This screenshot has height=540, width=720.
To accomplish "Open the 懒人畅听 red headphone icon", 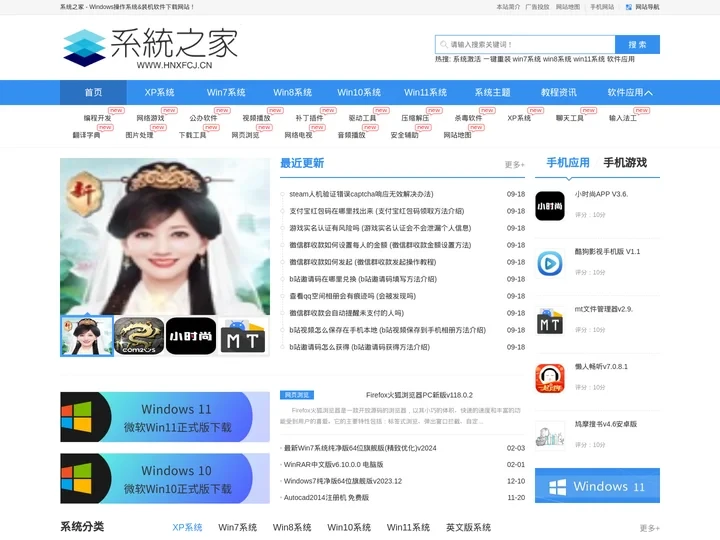I will click(550, 378).
